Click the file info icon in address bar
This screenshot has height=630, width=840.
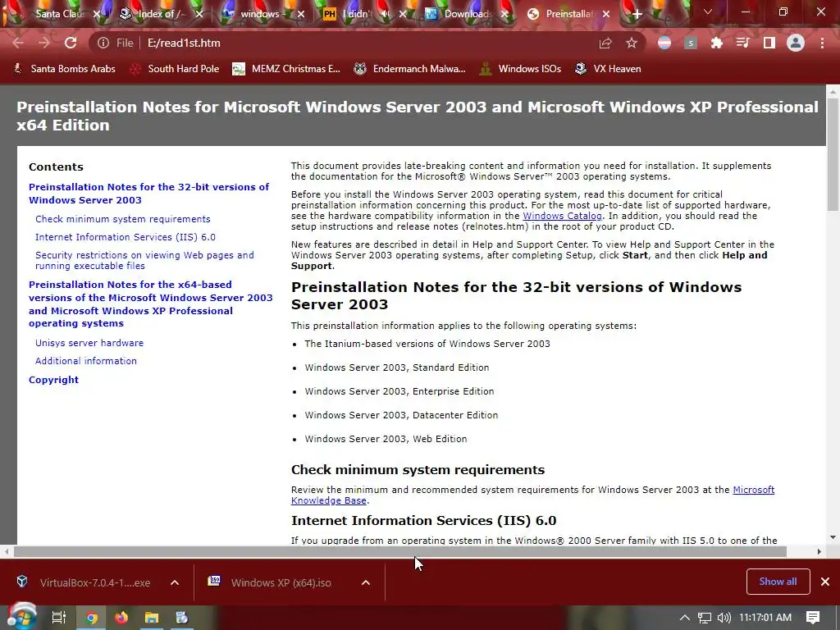[x=103, y=43]
